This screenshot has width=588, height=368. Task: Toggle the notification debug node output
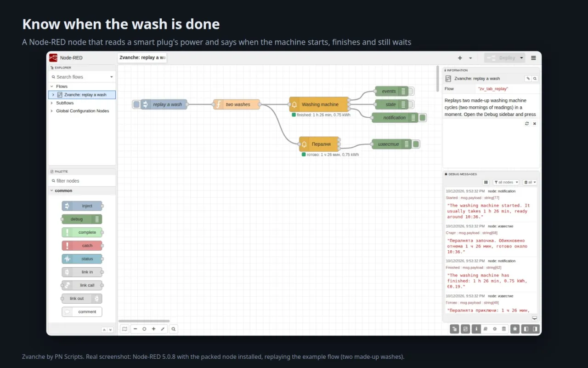coord(423,118)
